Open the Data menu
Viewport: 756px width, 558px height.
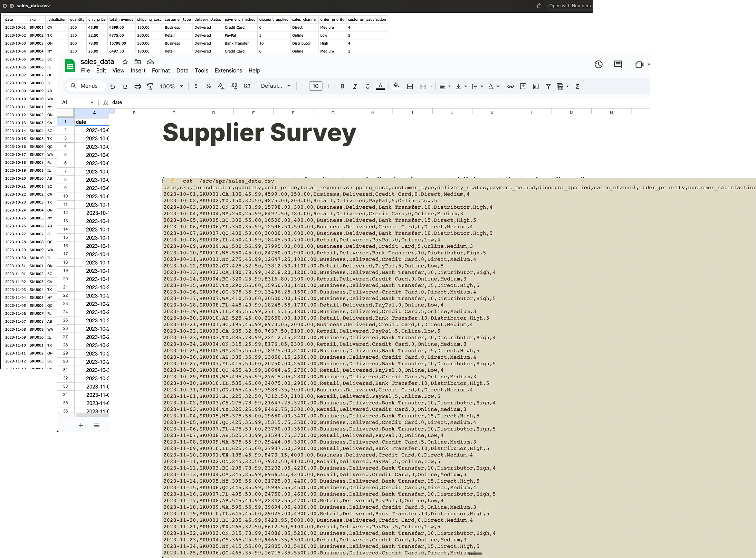coord(182,70)
